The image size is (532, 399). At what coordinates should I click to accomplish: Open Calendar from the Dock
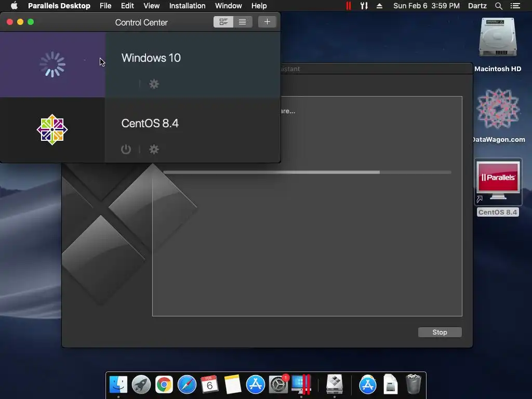pyautogui.click(x=210, y=384)
